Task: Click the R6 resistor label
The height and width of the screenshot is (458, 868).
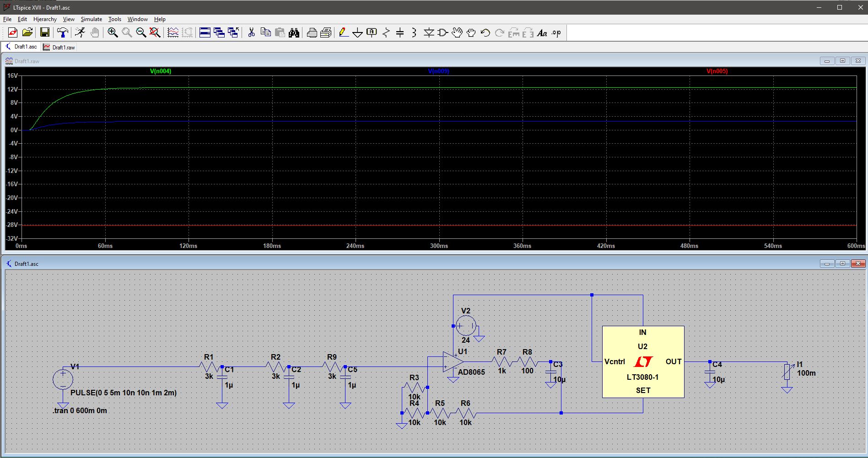Action: (x=465, y=403)
